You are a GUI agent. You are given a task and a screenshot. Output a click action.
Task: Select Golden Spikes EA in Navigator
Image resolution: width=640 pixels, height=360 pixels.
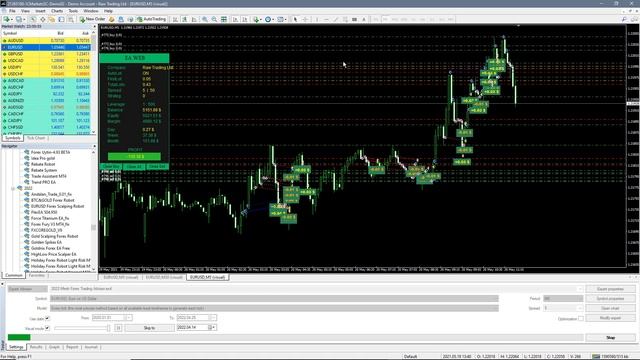tap(47, 242)
